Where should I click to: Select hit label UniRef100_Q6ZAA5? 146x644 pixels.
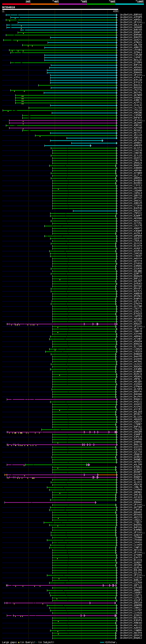131,123
